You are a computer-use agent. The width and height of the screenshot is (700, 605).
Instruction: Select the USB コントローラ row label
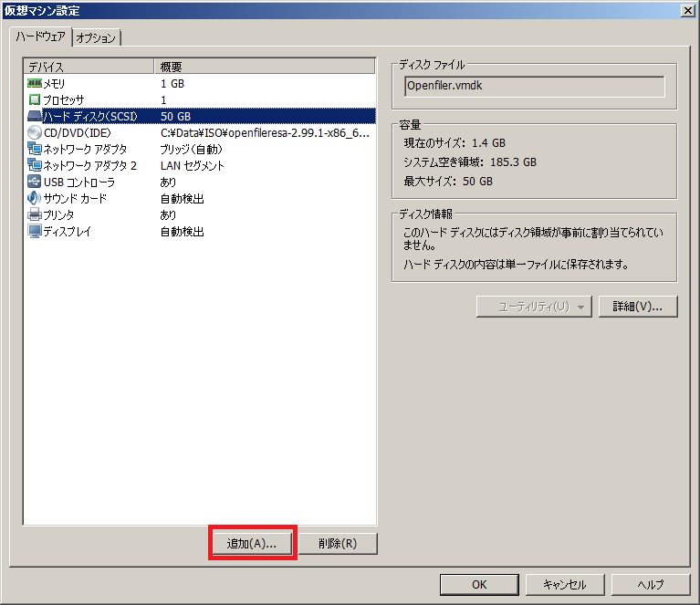(x=79, y=182)
